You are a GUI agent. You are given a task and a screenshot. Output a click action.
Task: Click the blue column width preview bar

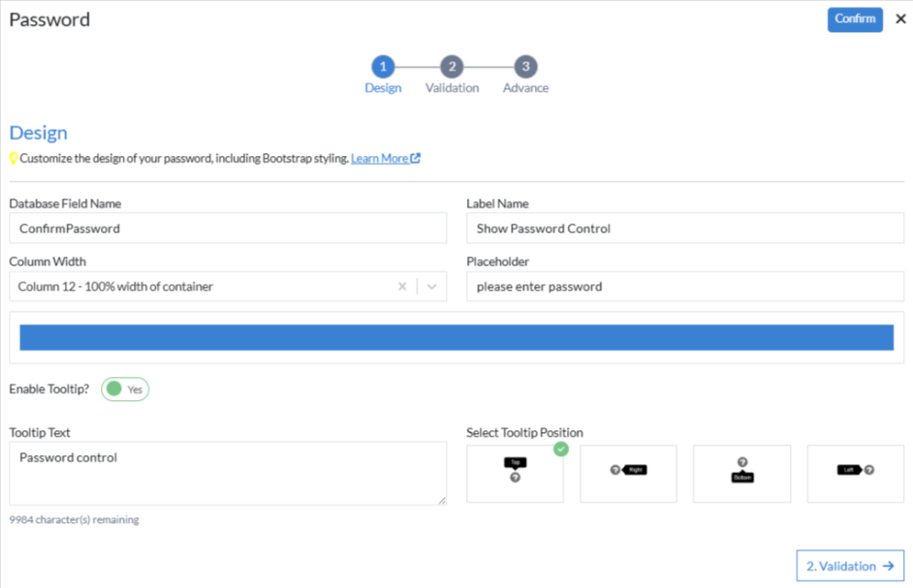456,337
